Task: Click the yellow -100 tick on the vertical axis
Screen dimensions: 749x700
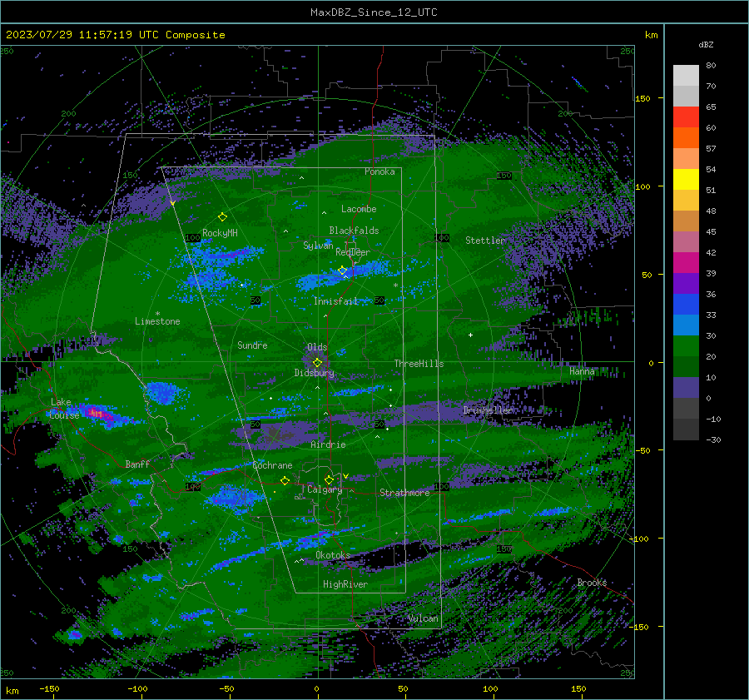Action: click(638, 539)
